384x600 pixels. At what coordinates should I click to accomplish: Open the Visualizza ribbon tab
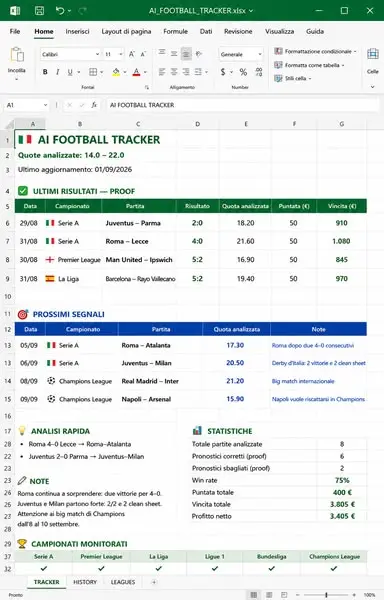280,31
